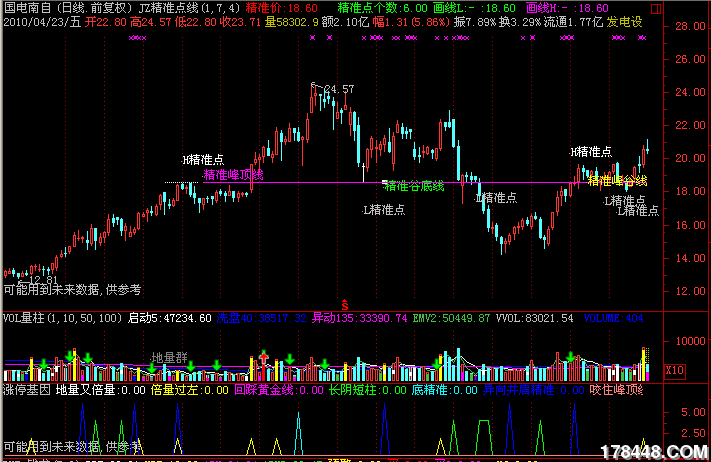This screenshot has width=711, height=462.
Task: Click the 异向并启精准:0.00 value
Action: click(x=533, y=390)
